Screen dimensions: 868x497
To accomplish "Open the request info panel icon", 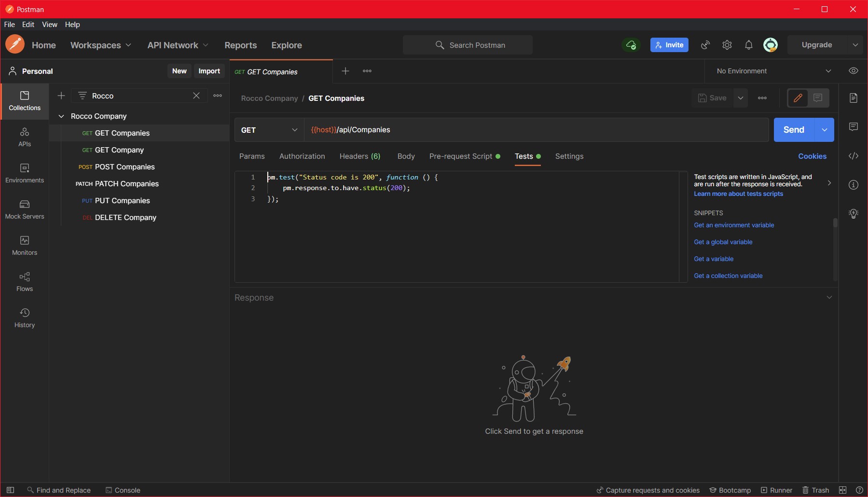I will click(854, 185).
